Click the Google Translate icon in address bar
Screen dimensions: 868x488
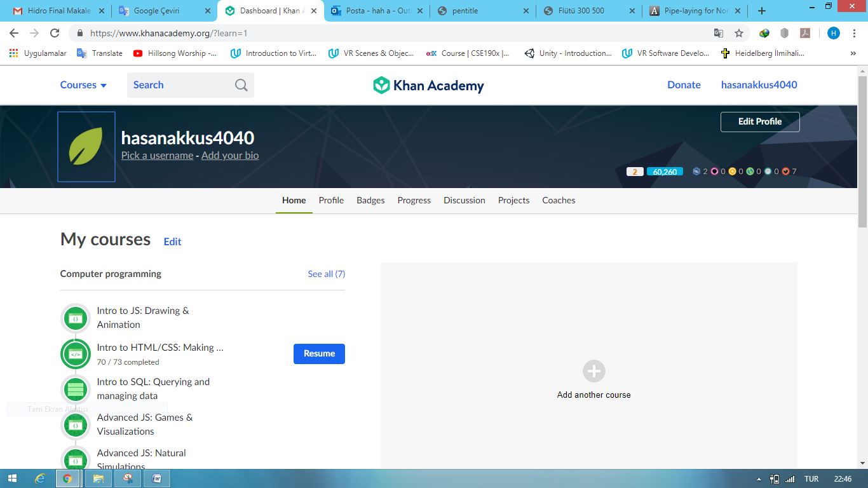[719, 33]
